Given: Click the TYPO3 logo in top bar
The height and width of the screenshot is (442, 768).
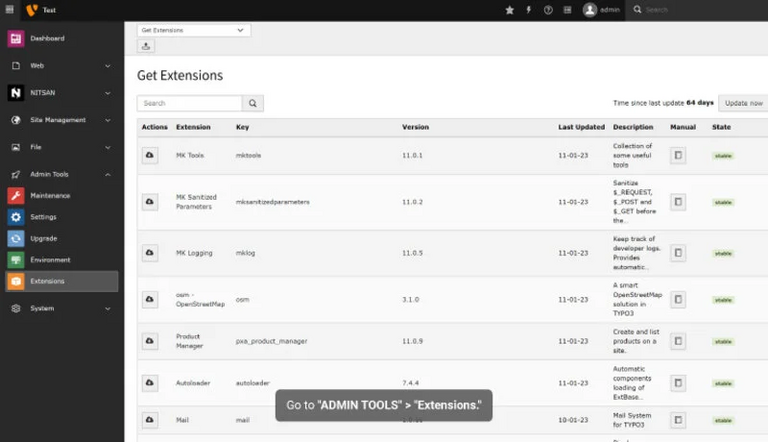Looking at the screenshot, I should [32, 10].
